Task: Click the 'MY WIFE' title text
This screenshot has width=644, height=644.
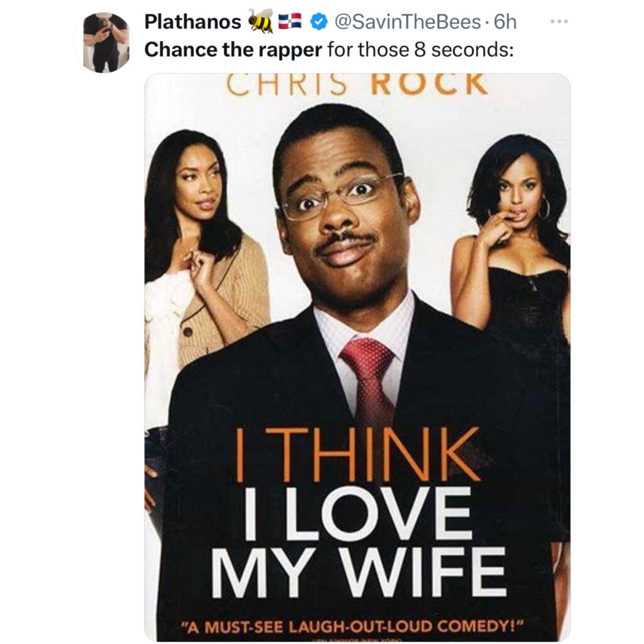Action: 358,572
